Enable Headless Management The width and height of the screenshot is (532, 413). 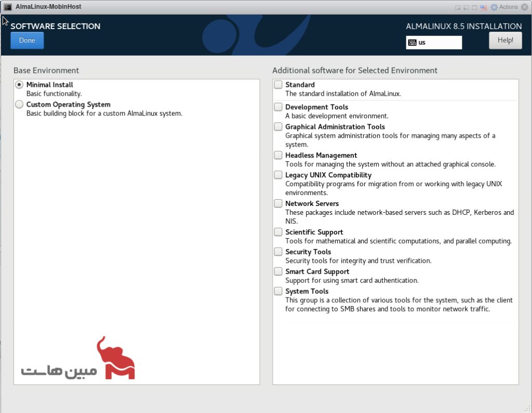pyautogui.click(x=278, y=155)
